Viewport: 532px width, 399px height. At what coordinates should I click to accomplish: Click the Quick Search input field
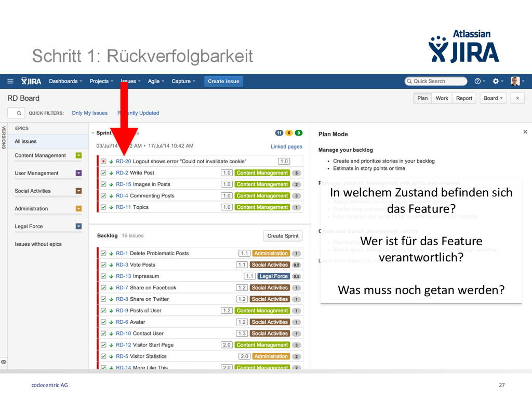[436, 82]
